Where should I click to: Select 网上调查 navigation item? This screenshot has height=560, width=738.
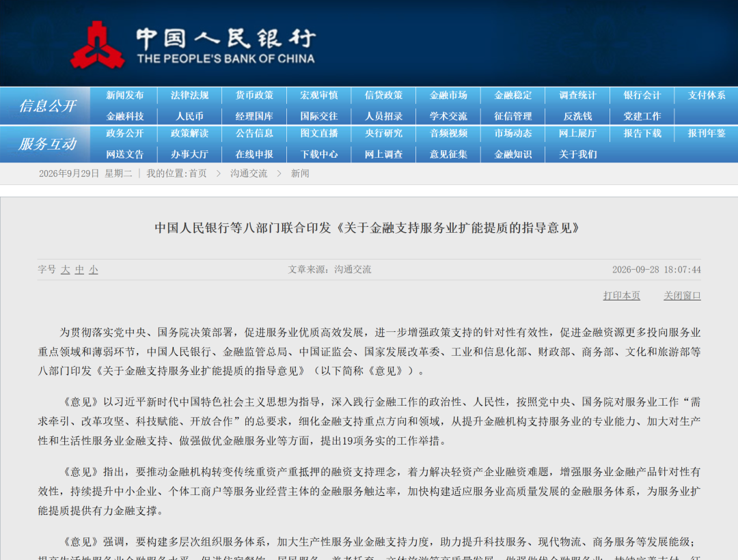(x=383, y=154)
